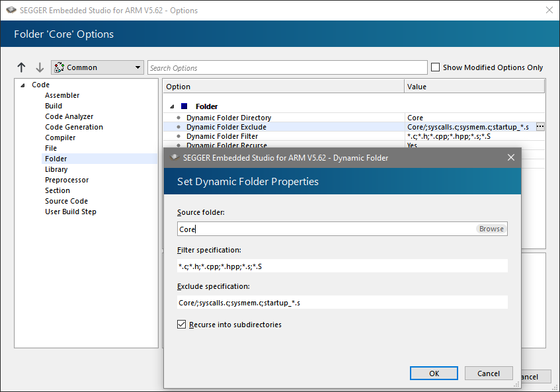Open the Preprocessor options category
Screen dimensions: 560x392
coord(67,180)
